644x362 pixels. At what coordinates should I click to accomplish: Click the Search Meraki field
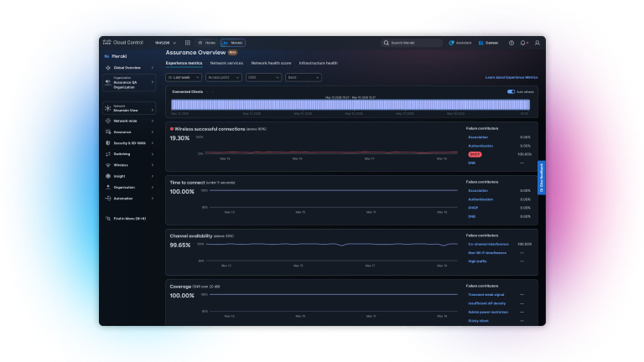[412, 43]
